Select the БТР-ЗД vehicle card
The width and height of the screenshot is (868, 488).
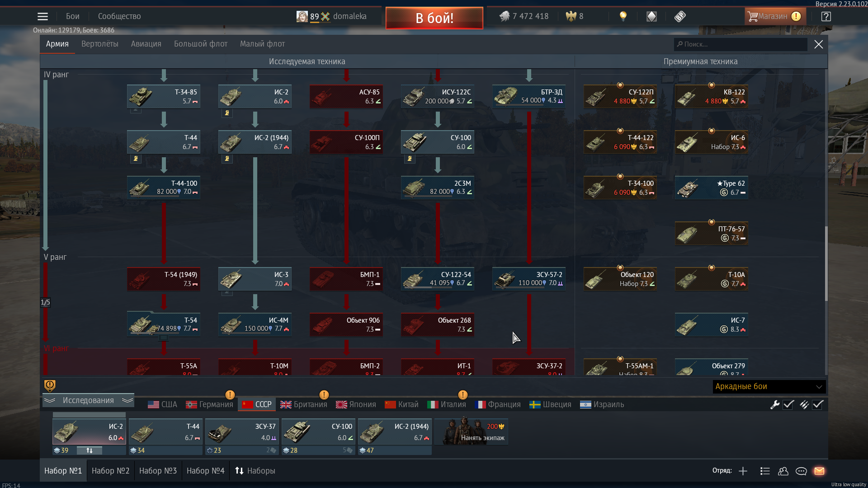[528, 96]
